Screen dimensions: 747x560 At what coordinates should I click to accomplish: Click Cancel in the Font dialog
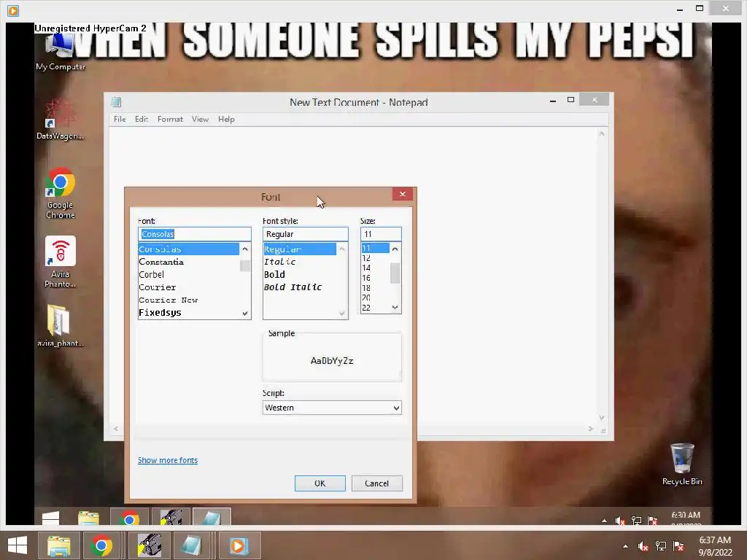(377, 483)
